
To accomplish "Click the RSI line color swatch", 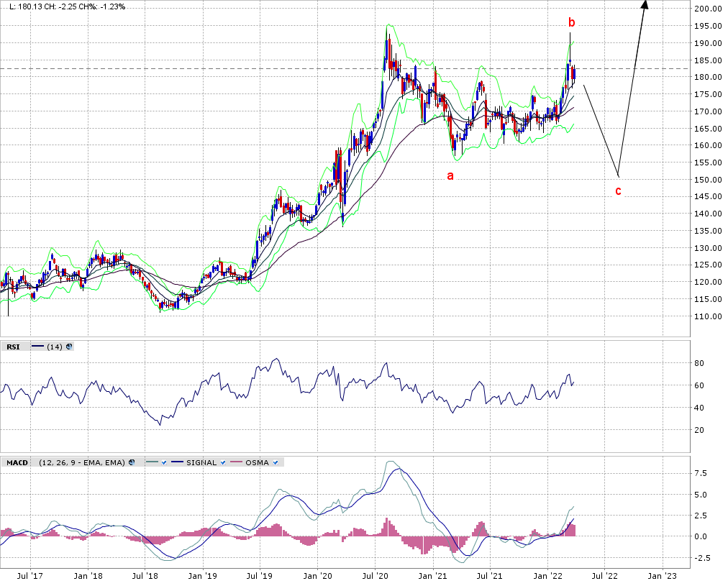I will pyautogui.click(x=38, y=347).
